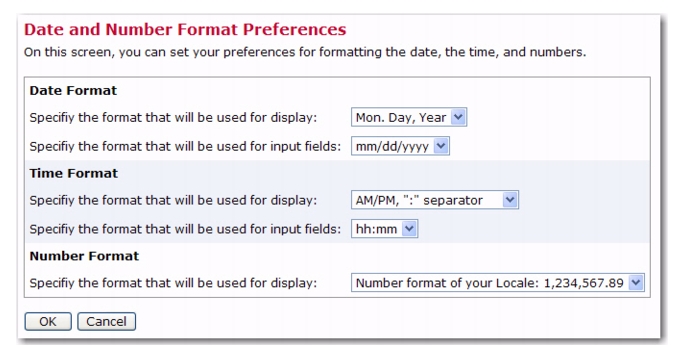Click the date display format label text
This screenshot has height=362, width=683.
[173, 118]
